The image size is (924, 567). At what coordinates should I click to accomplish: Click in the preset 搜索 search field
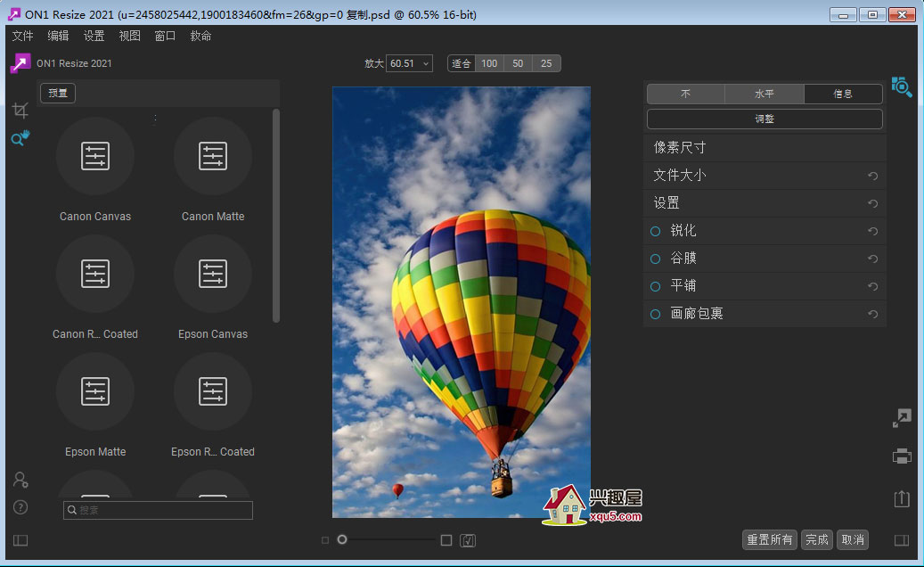pyautogui.click(x=158, y=510)
